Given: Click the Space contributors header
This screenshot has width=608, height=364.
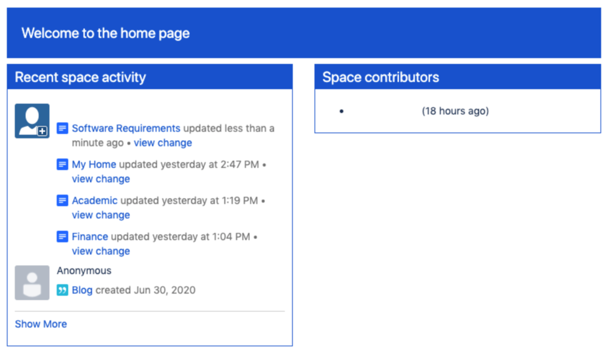Looking at the screenshot, I should (x=458, y=77).
